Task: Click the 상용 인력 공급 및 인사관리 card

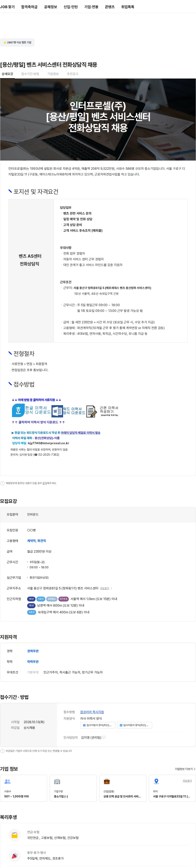Action: coord(123,788)
